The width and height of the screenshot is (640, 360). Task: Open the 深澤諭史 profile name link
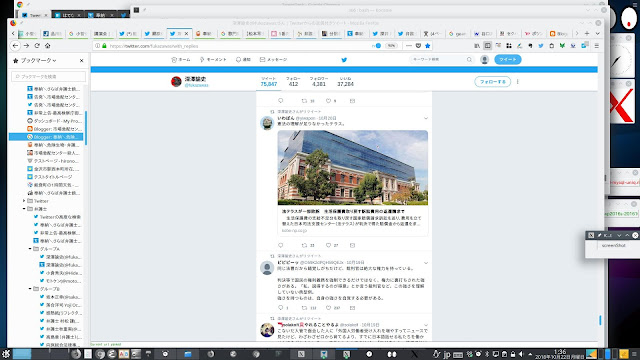[195, 79]
